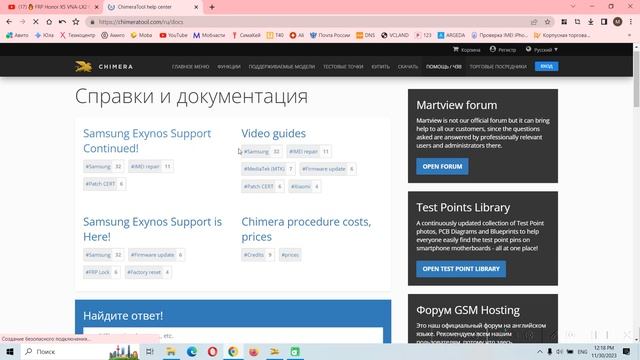Open the СКАЧАТЬ nav item
Viewport: 640px width, 360px height.
coord(408,67)
